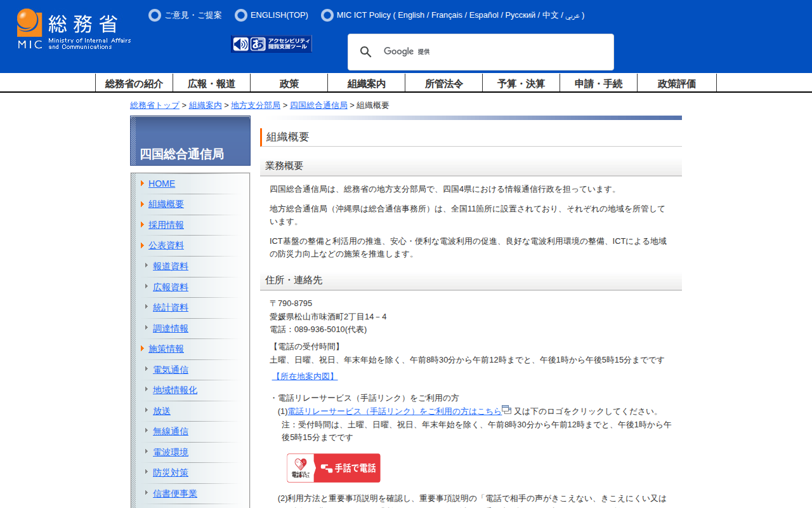Open the 申請・手続 navigation menu
The height and width of the screenshot is (508, 812).
coord(598,83)
